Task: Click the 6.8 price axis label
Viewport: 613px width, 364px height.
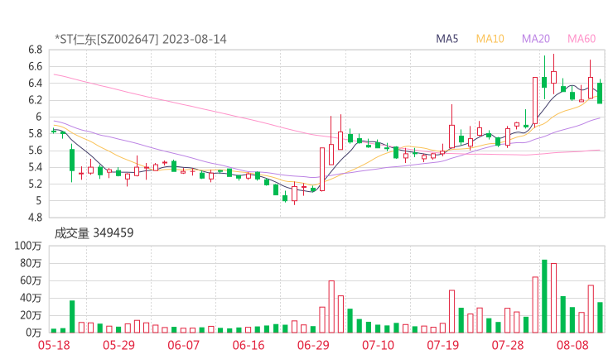Action: [x=35, y=50]
